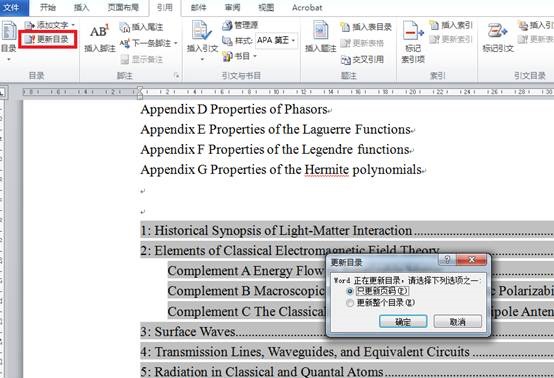Expand the 添加文字 dropdown arrow
The image size is (554, 378).
[73, 25]
